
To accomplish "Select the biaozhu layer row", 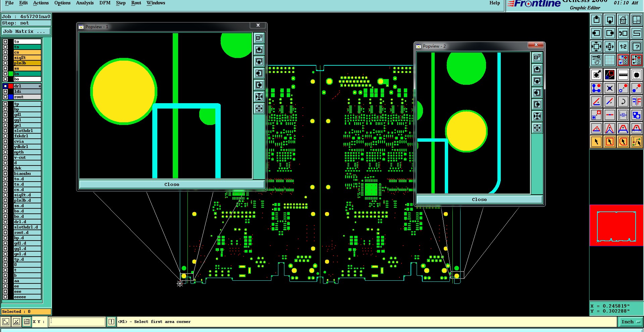I will 27,174.
